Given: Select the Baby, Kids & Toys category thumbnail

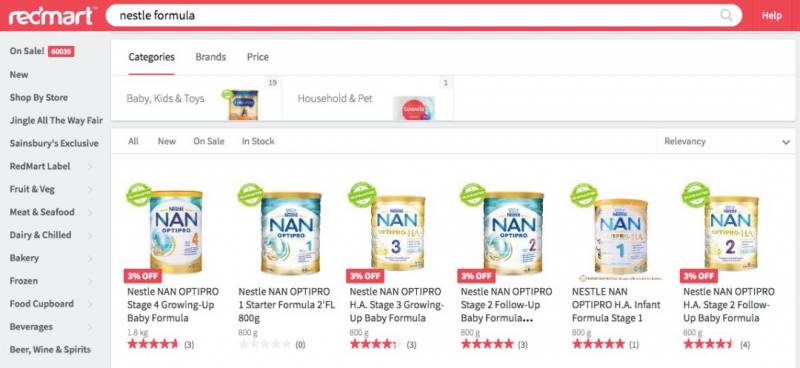Looking at the screenshot, I should [x=243, y=105].
